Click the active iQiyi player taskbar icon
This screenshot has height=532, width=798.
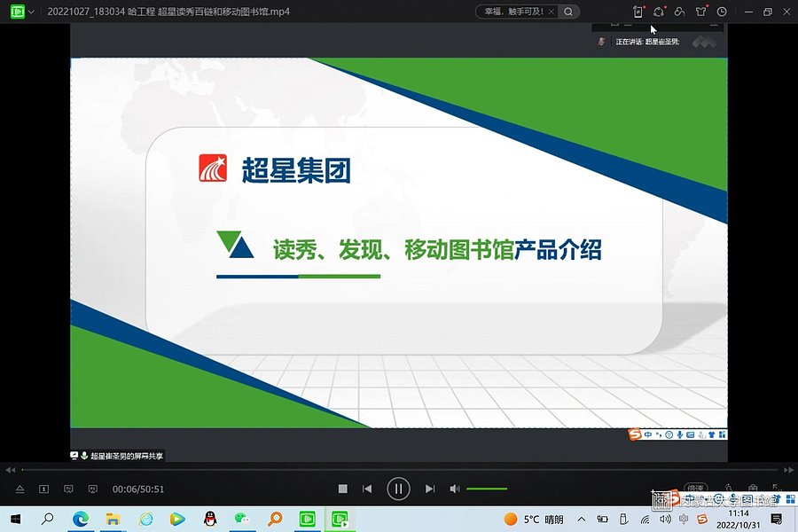click(x=340, y=520)
